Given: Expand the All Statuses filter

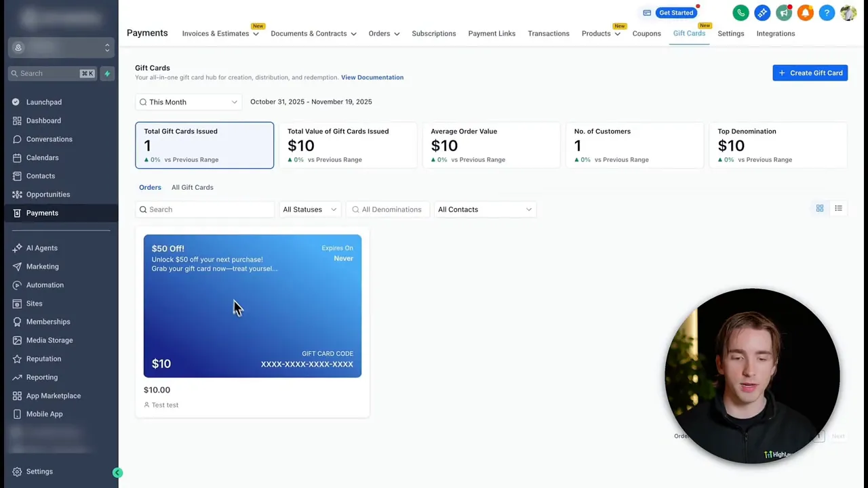Looking at the screenshot, I should (309, 209).
